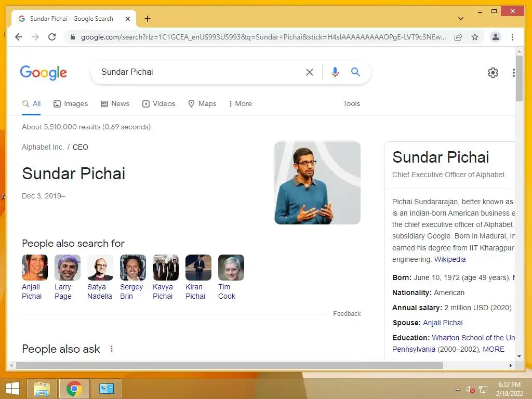Click the vertical scrollbar thumb

(x=519, y=78)
